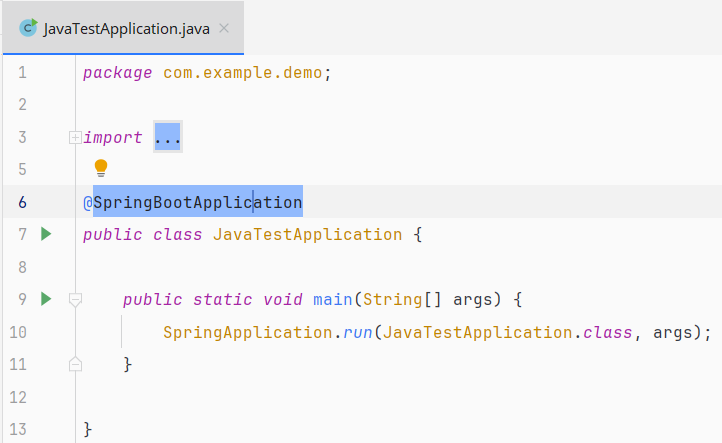Open the yellow lightbulb quick-fix menu

pos(101,168)
